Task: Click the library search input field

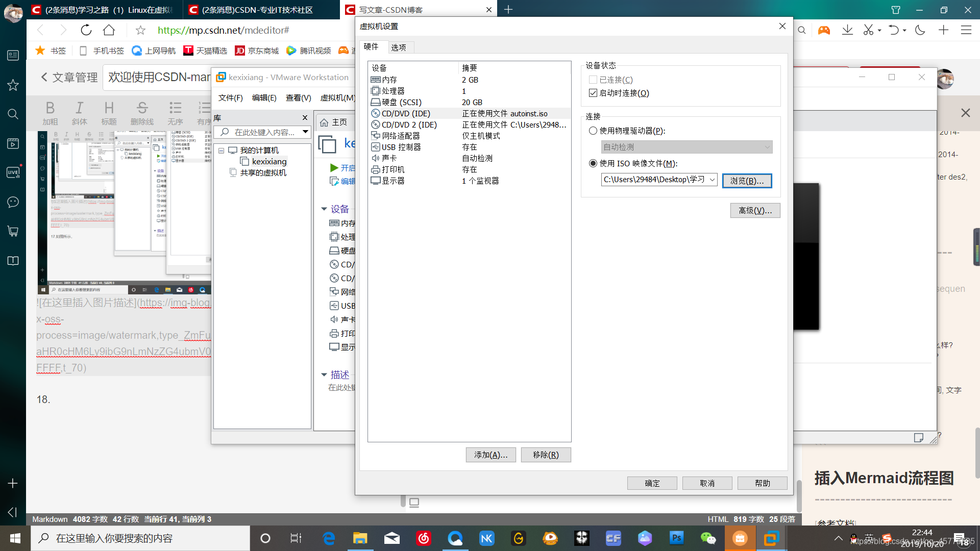Action: coord(262,132)
